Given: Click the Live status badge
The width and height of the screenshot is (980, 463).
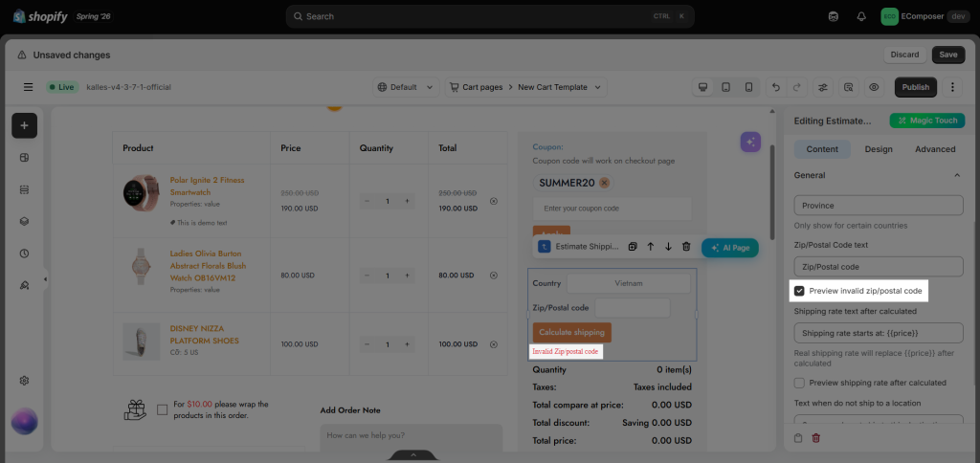Looking at the screenshot, I should click(62, 87).
